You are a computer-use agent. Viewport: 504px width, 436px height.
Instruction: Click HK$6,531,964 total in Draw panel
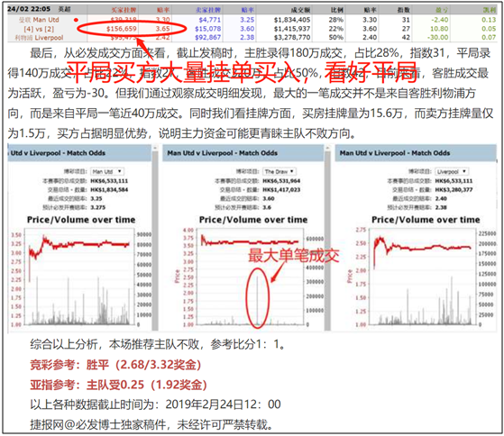(281, 181)
